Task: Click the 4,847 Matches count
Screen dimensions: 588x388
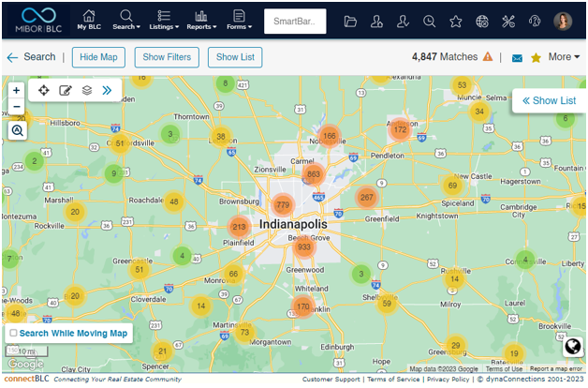Action: click(x=445, y=56)
